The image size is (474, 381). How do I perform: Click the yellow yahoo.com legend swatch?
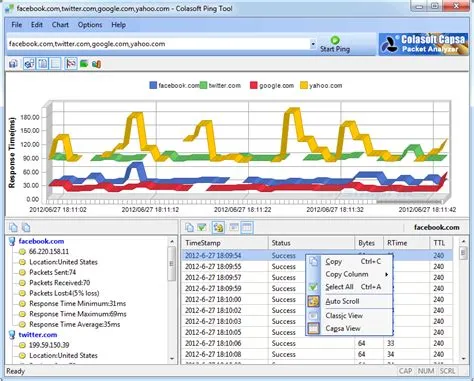[304, 85]
